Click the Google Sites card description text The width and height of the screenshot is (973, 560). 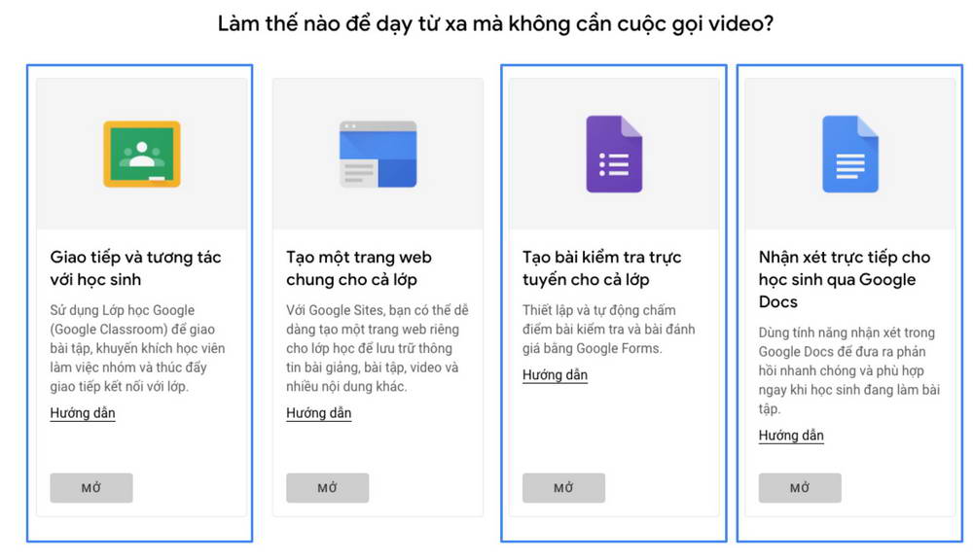click(x=377, y=348)
